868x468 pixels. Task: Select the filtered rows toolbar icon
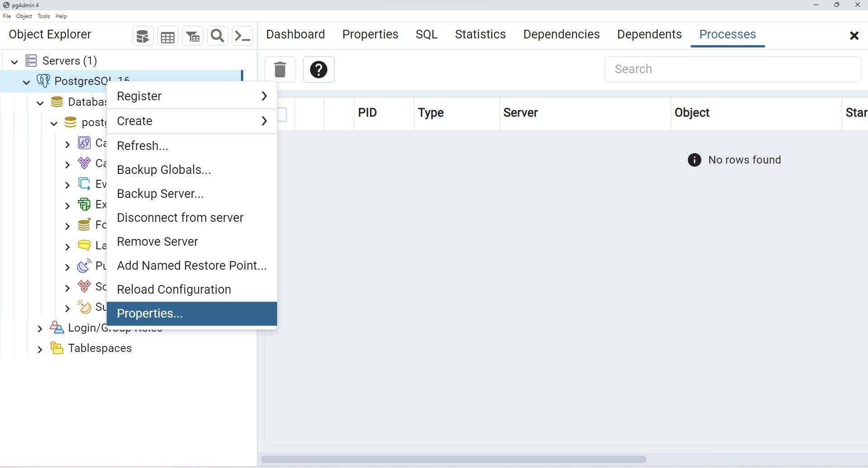coord(192,35)
